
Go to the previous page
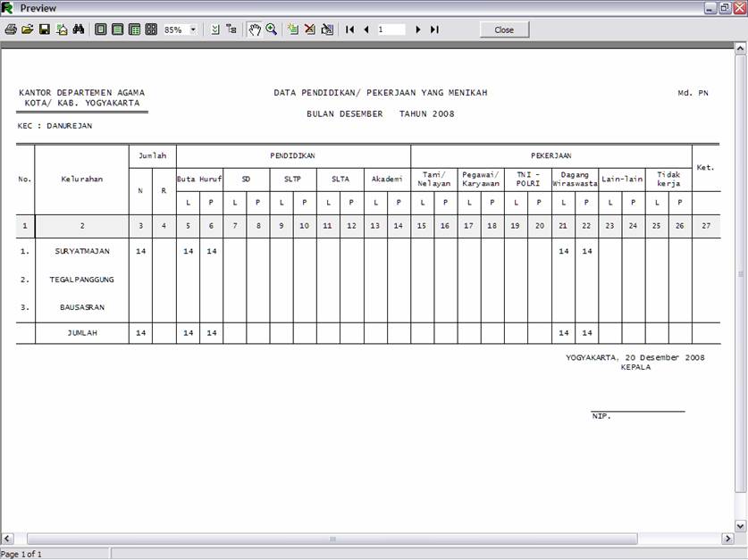pyautogui.click(x=366, y=29)
